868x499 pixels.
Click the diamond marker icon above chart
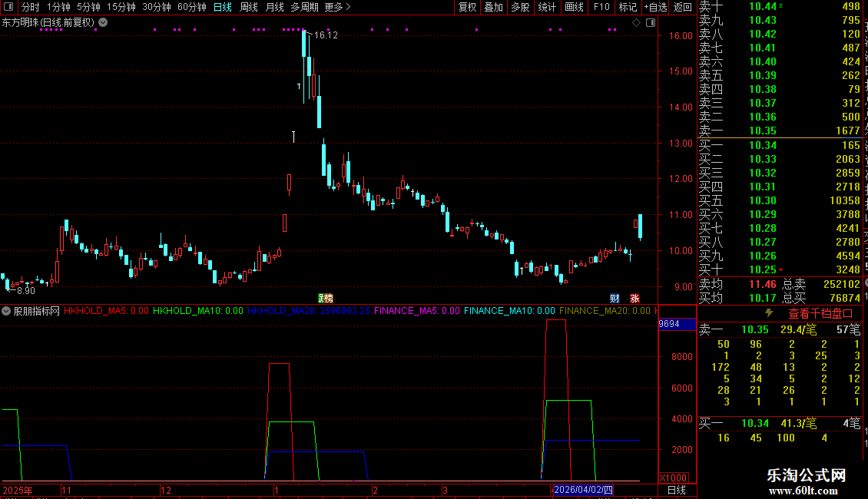(636, 23)
